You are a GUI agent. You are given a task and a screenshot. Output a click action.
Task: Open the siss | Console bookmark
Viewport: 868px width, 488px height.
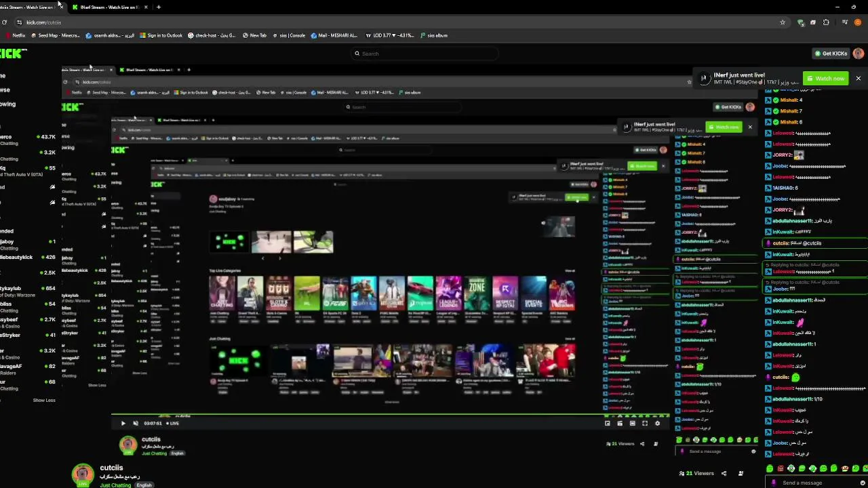(289, 35)
